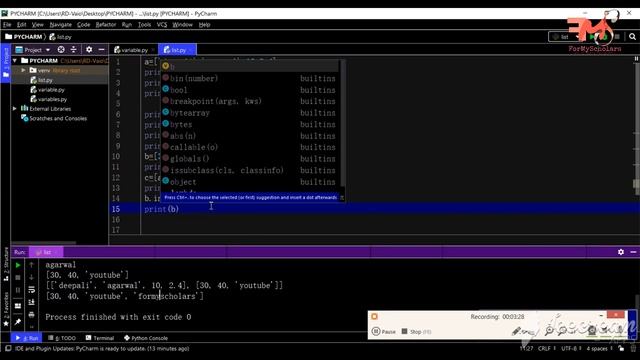
Task: Open variables.py in project tree
Action: click(49, 99)
